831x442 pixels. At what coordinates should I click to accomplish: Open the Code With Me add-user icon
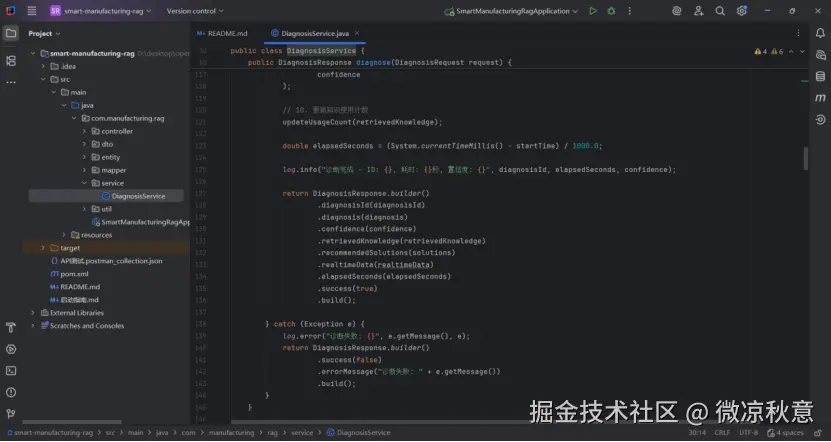(699, 11)
